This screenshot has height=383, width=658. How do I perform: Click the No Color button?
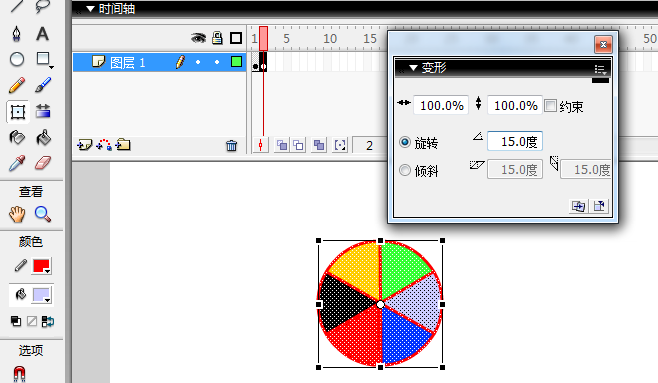click(x=32, y=321)
